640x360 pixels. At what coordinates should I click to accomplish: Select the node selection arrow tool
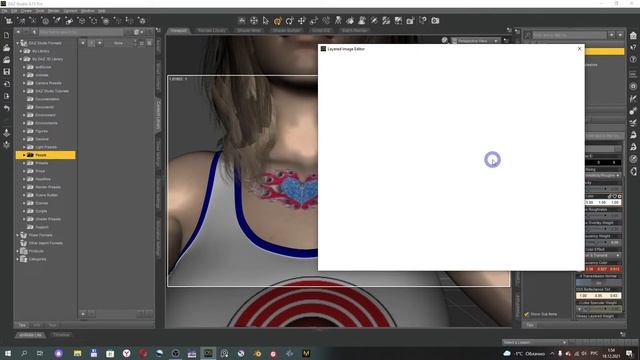tap(266, 20)
